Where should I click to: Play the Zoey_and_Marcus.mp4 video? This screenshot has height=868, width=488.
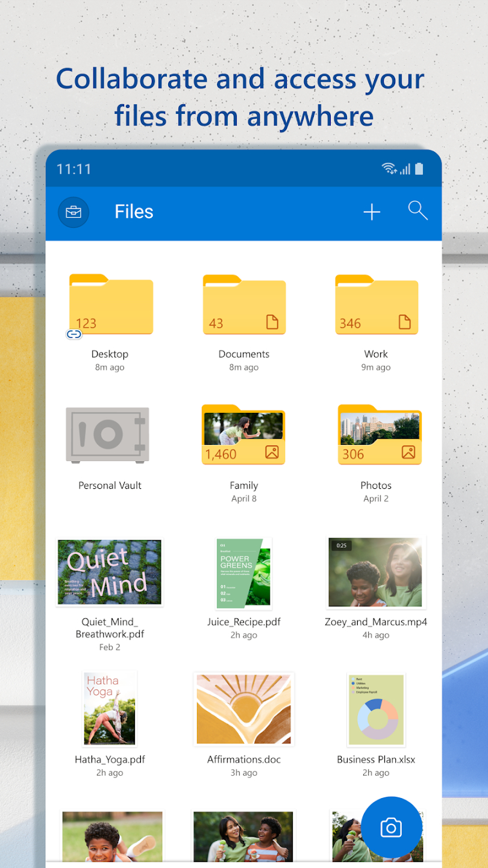[x=375, y=571]
